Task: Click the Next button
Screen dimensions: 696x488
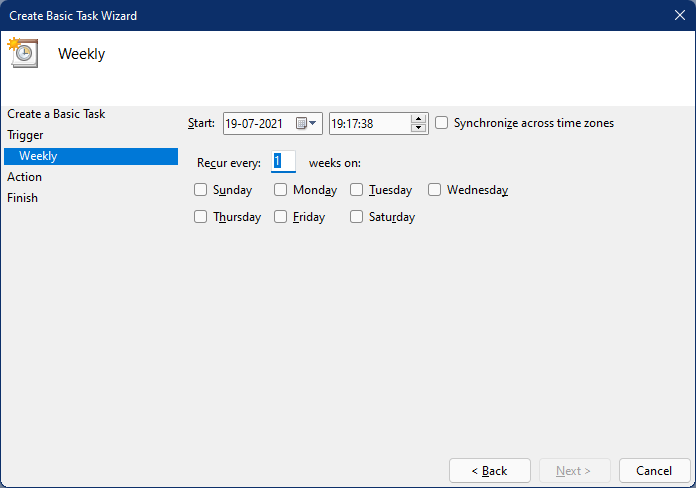Action: (x=574, y=470)
